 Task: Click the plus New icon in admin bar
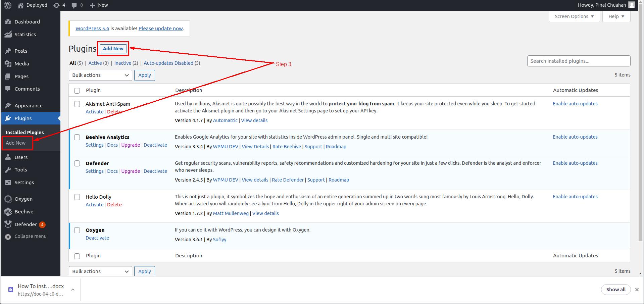[x=92, y=5]
